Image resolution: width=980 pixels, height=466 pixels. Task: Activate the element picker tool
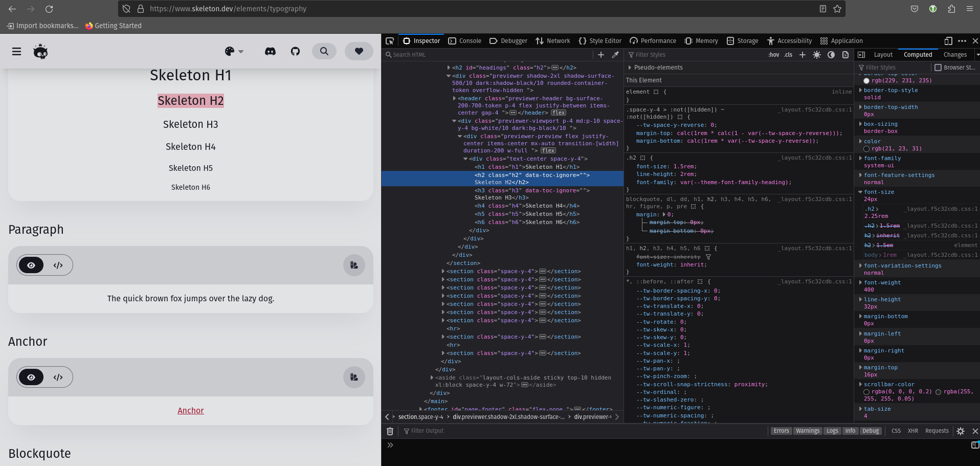click(x=389, y=40)
